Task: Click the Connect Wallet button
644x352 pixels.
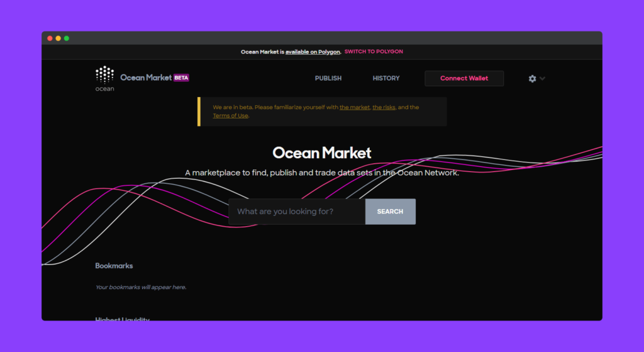Action: click(464, 78)
